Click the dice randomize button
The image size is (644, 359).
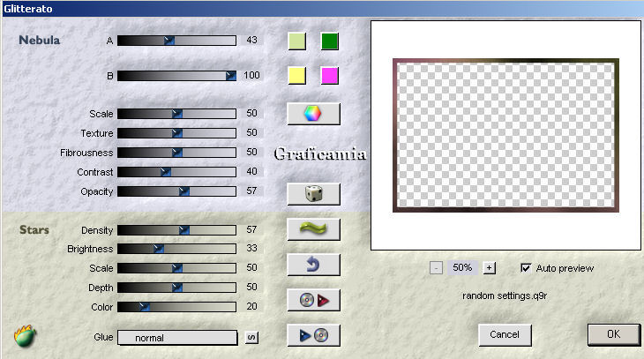[x=313, y=194]
